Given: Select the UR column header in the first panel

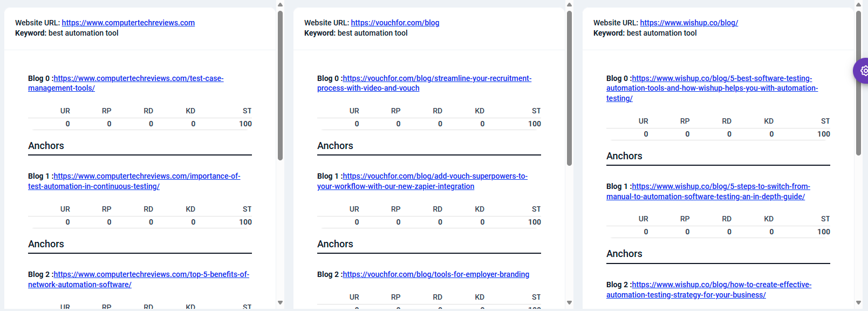Looking at the screenshot, I should click(65, 111).
